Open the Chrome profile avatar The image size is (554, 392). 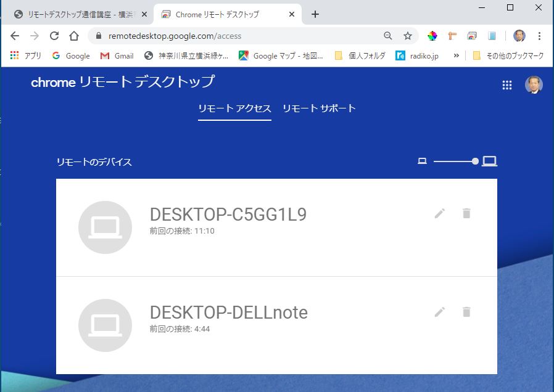coord(519,36)
